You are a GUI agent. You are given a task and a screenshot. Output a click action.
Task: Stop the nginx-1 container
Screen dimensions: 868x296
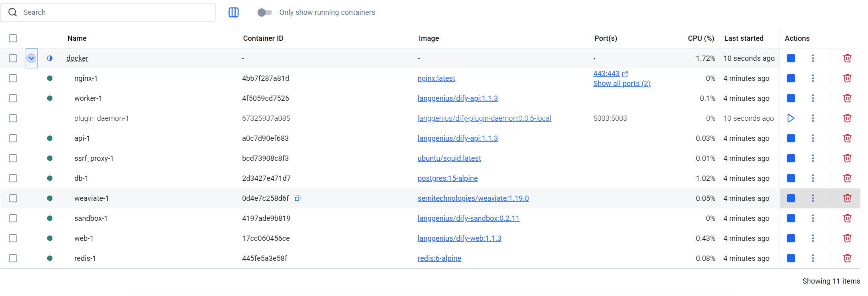[791, 78]
